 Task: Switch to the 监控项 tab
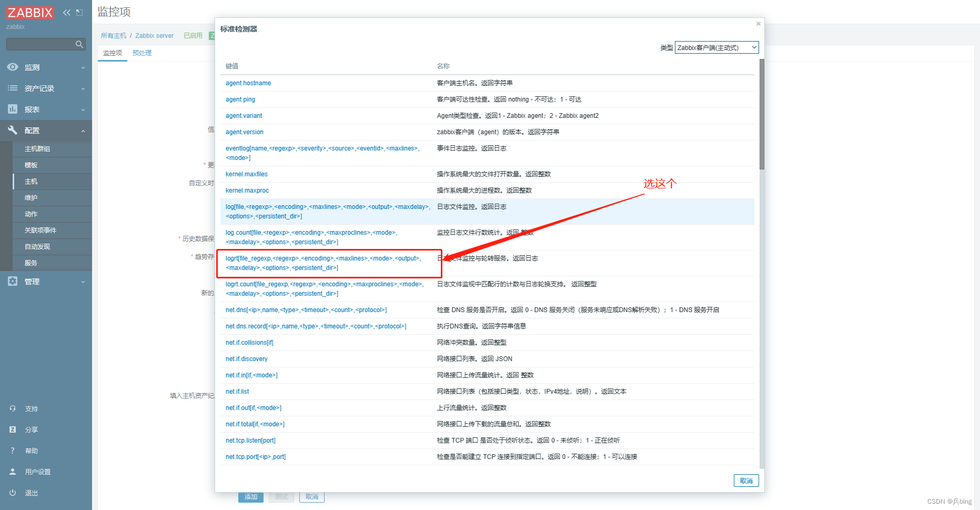pyautogui.click(x=113, y=53)
